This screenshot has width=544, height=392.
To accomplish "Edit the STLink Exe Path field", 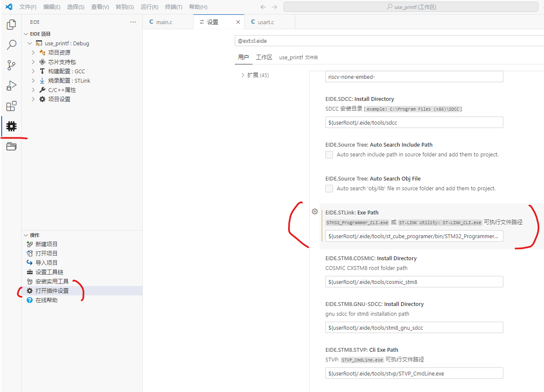I will pos(414,236).
